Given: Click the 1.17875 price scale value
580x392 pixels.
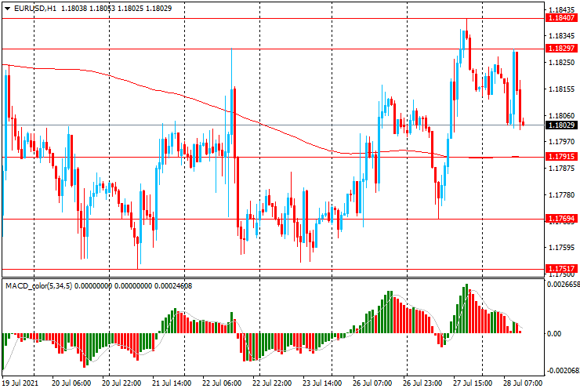Looking at the screenshot, I should (x=562, y=168).
